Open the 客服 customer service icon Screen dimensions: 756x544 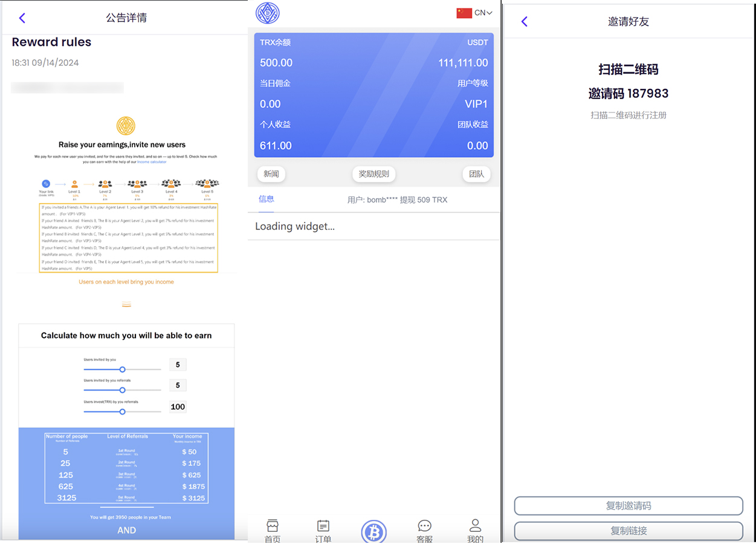[425, 525]
